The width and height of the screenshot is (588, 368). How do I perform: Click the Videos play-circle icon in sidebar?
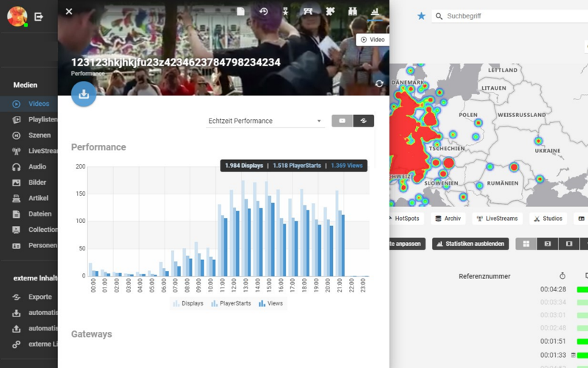point(16,104)
